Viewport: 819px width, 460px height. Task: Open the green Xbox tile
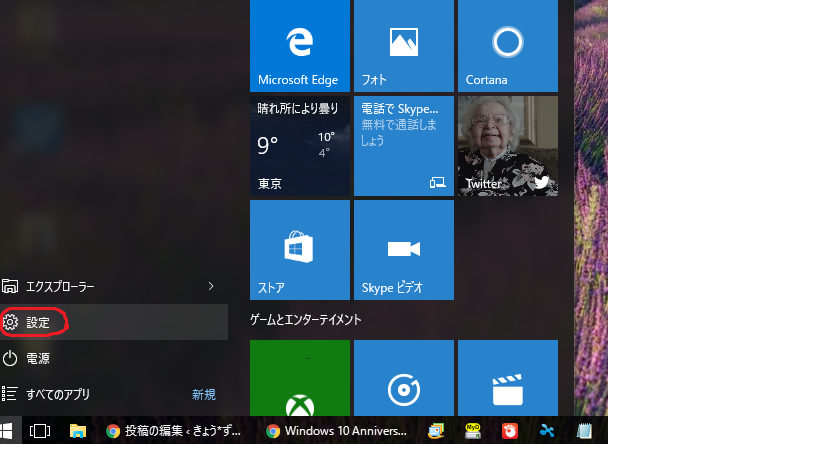point(300,378)
